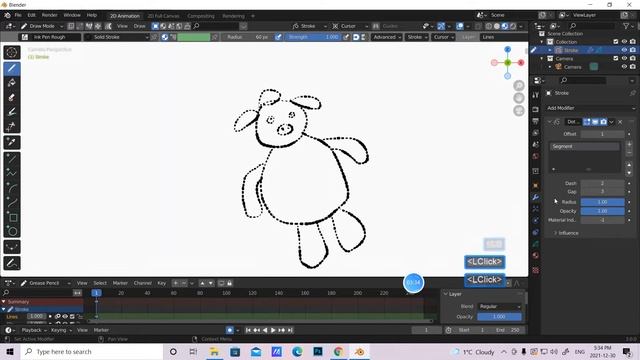Select the Curve tool

(x=12, y=202)
